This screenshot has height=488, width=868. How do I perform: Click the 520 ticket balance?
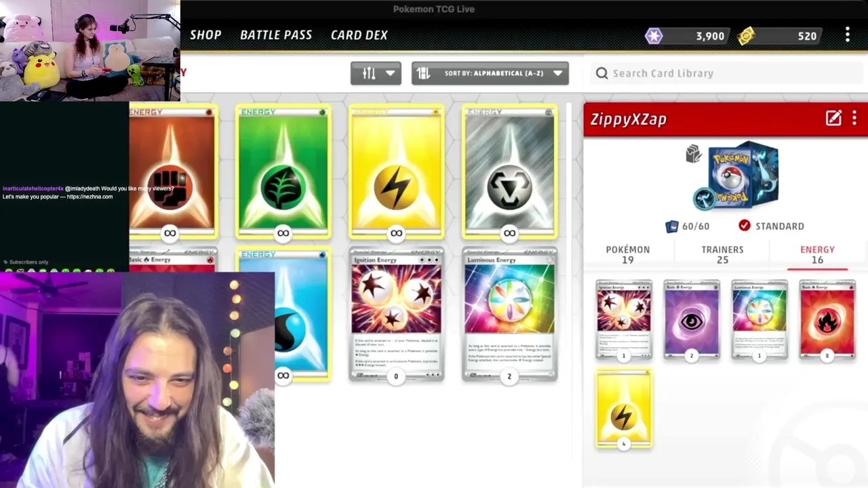click(x=807, y=36)
